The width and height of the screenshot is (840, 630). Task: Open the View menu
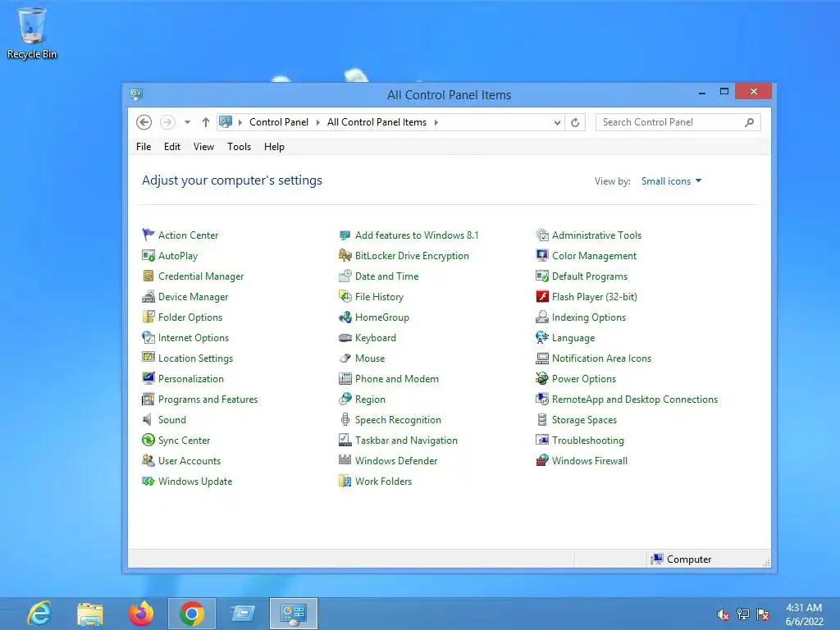(x=203, y=147)
